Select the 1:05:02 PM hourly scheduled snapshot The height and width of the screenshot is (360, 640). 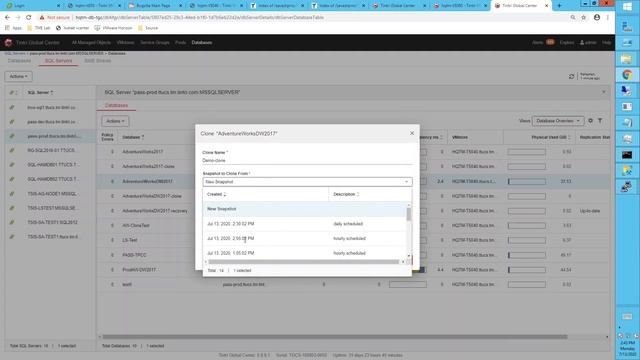coord(304,253)
